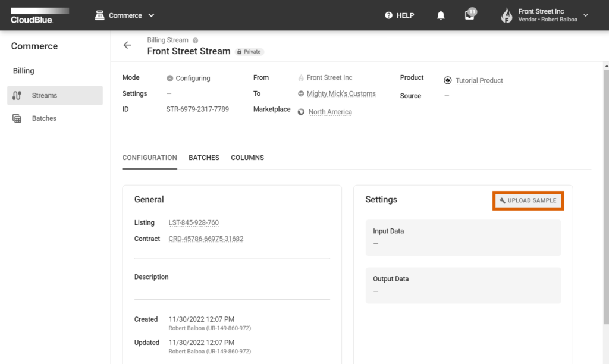This screenshot has width=609, height=364.
Task: Open the Tutorial Product link
Action: coord(479,80)
